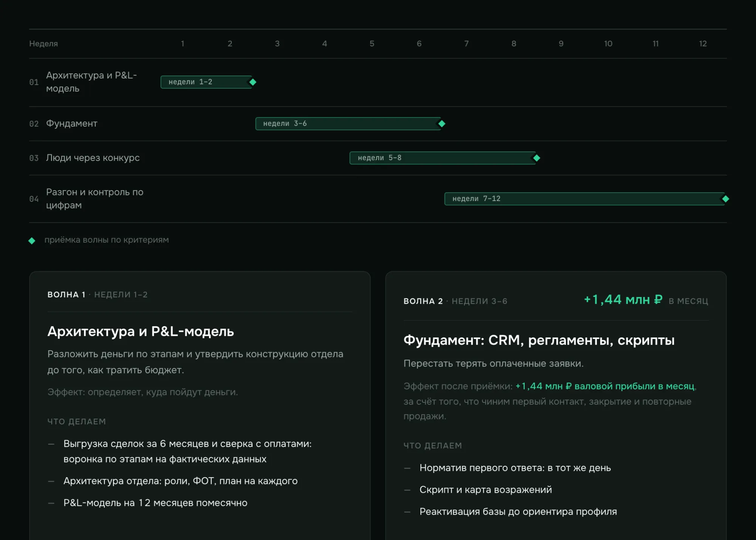Click the diamond milestone after недели 1–2 bar
This screenshot has height=540, width=756.
point(253,82)
